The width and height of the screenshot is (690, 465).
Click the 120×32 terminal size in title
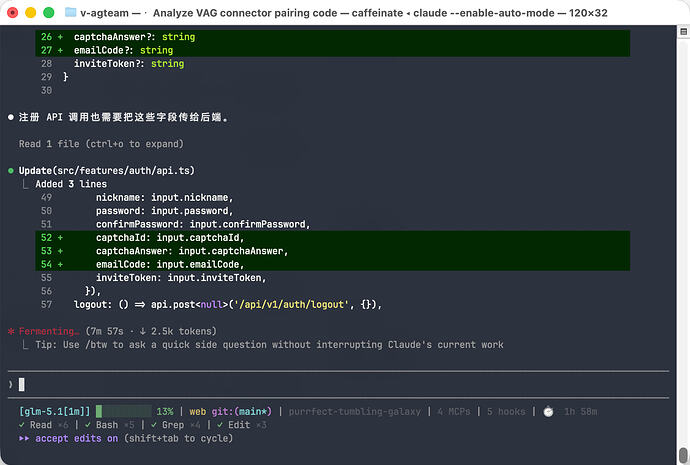point(588,13)
